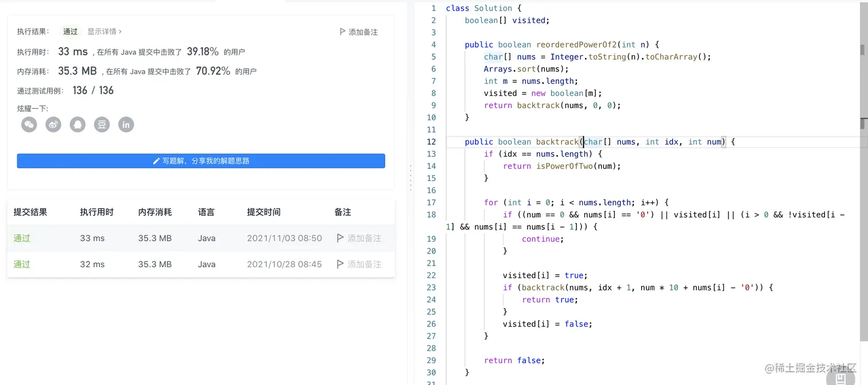Viewport: 868px width, 385px height.
Task: Select the 32 ms cell in submissions table
Action: (x=92, y=264)
